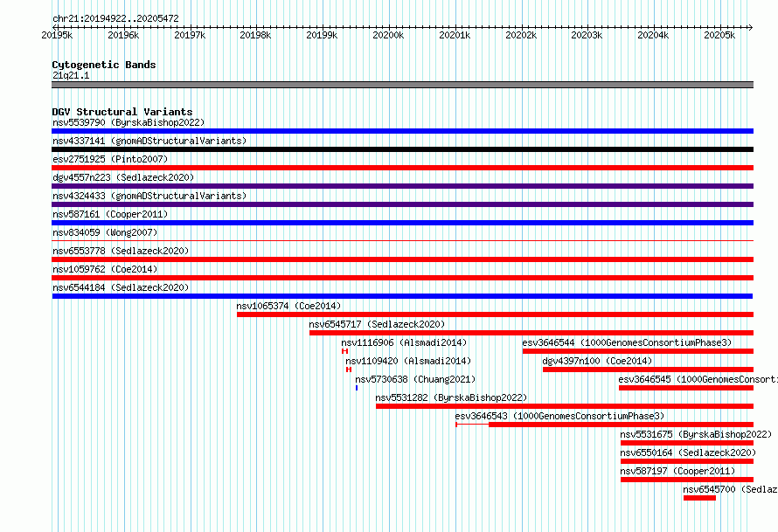Select the short red bar under nsv6545700
This screenshot has width=778, height=532.
click(x=699, y=498)
